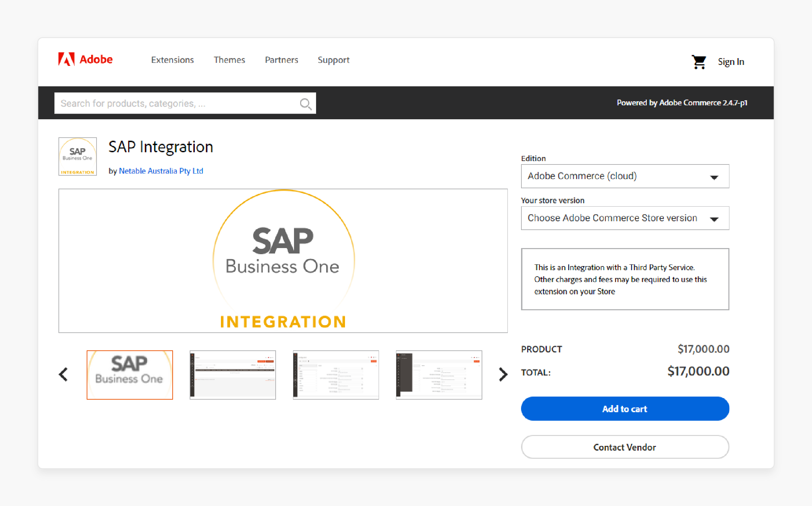The image size is (812, 506).
Task: Click the TOTAL $17,000.00 amount
Action: tap(698, 371)
